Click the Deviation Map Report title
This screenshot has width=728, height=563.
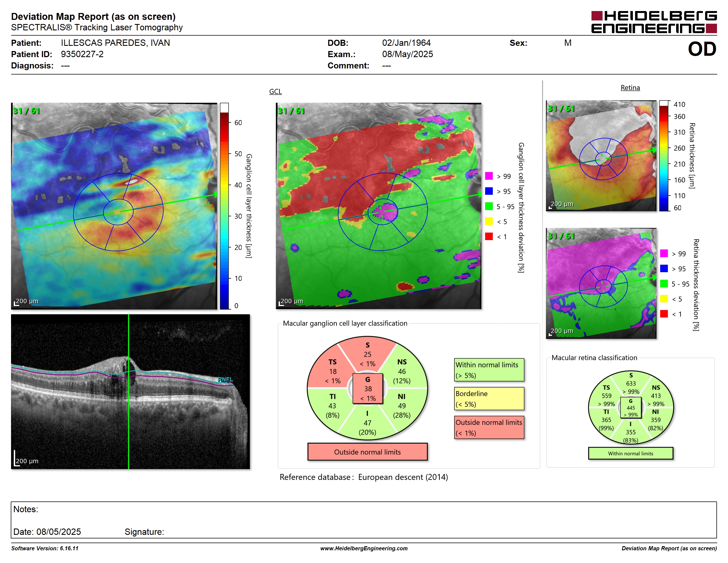coord(93,17)
